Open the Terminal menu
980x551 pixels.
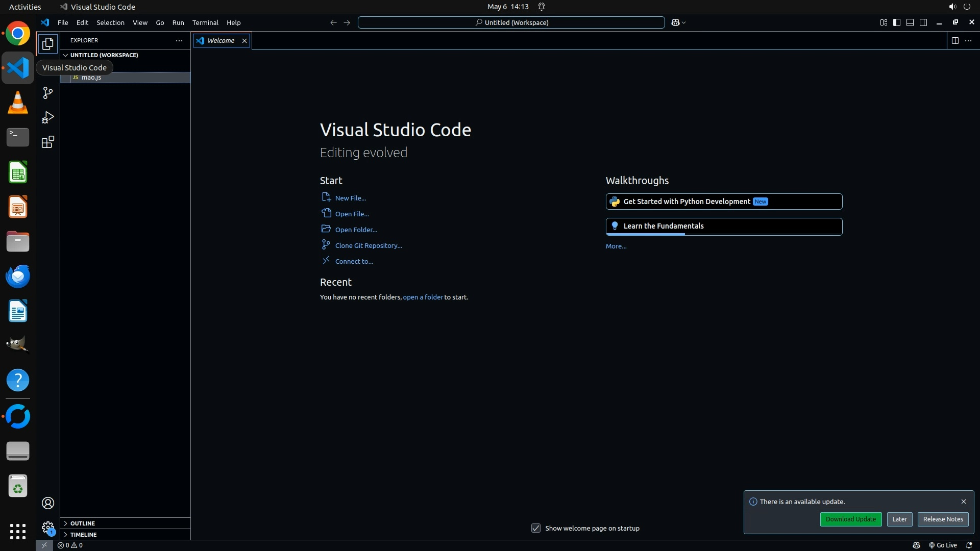point(205,22)
